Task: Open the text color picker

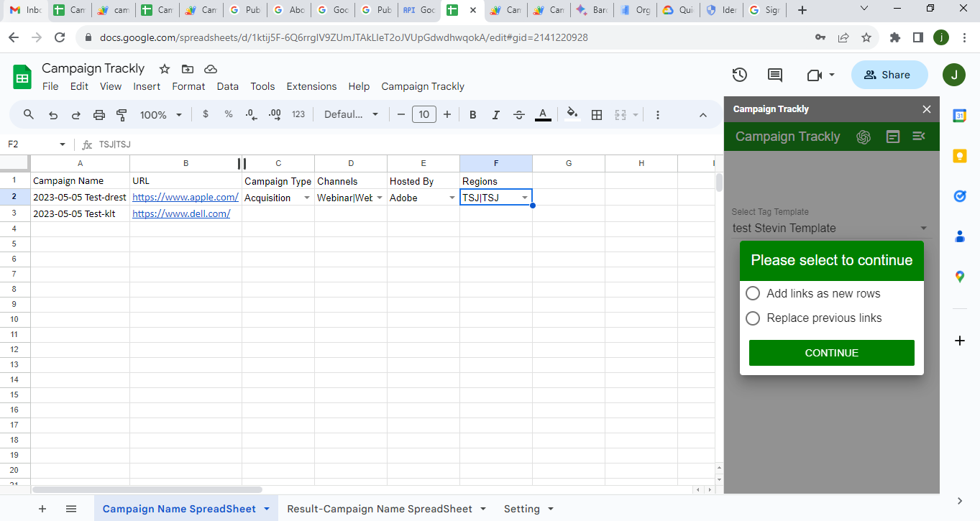Action: point(543,114)
